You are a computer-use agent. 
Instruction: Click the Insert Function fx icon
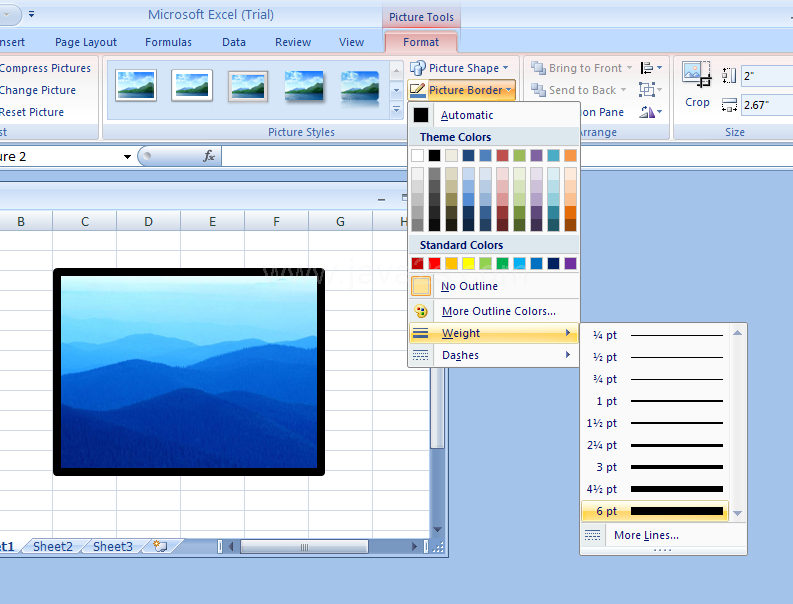tap(209, 156)
